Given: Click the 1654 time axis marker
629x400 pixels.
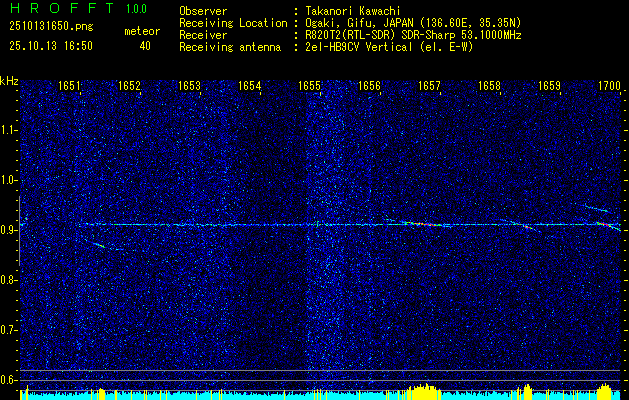Looking at the screenshot, I should (x=250, y=85).
